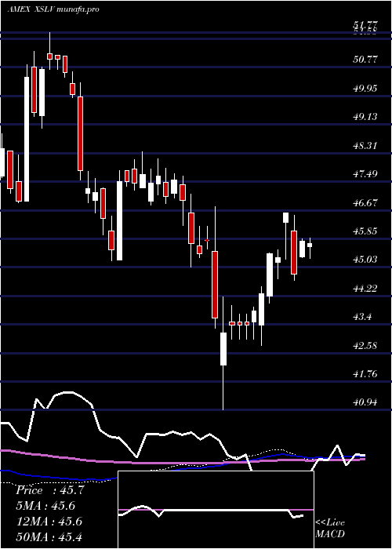
Task: Click the 50.77 price axis label
Action: 365,59
